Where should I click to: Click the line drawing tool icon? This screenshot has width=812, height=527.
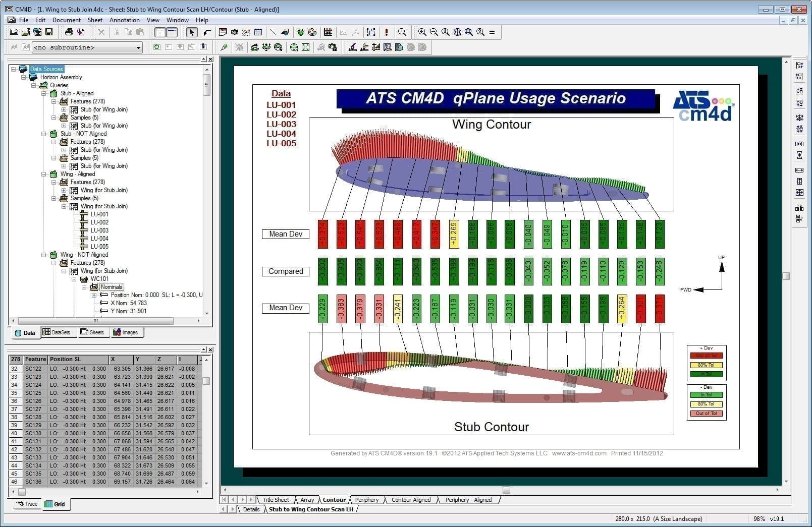click(273, 32)
